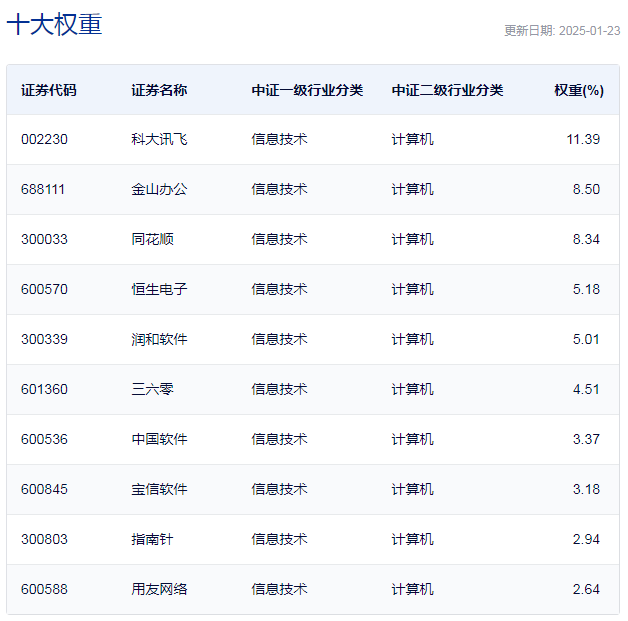Click 计算机 in the 中国软件 row
This screenshot has height=621, width=628.
413,440
